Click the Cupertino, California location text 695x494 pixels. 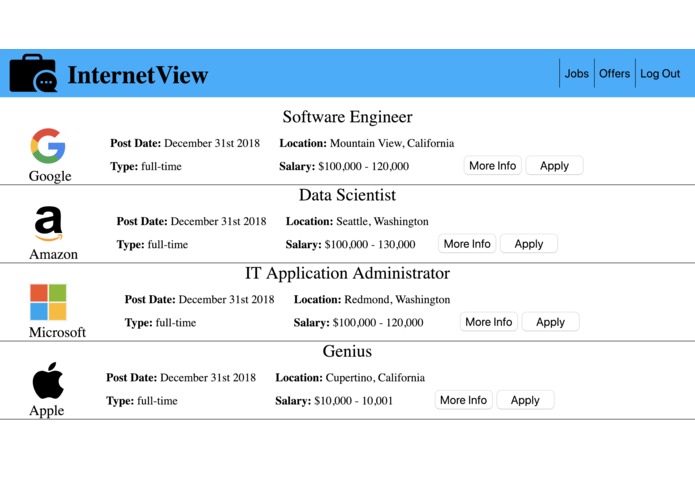(375, 377)
